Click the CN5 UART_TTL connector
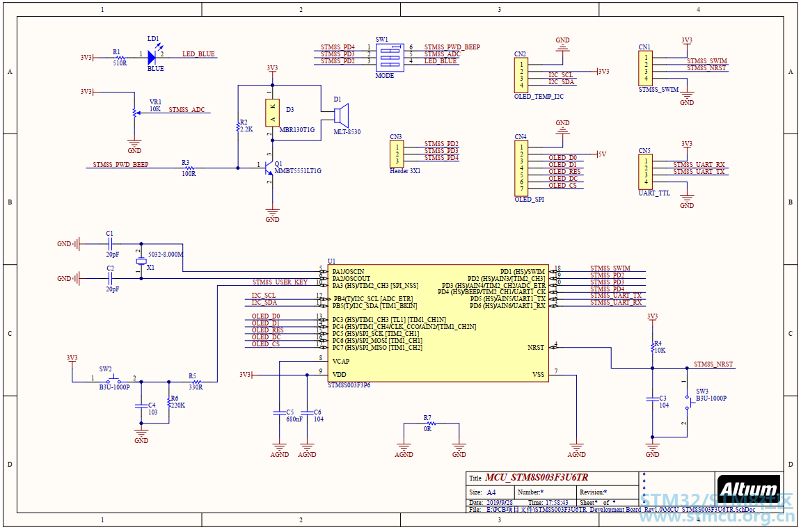Screen dimensions: 801x532 tap(645, 172)
